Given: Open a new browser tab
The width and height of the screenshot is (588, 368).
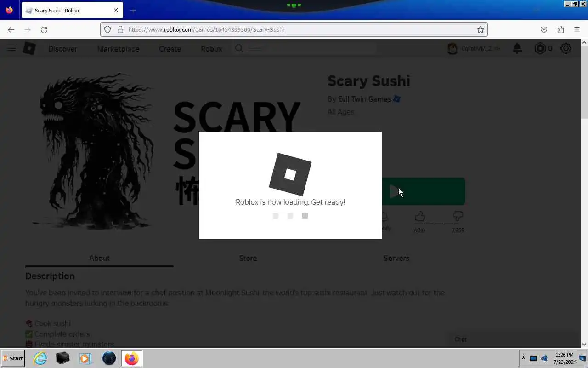Looking at the screenshot, I should [x=133, y=10].
